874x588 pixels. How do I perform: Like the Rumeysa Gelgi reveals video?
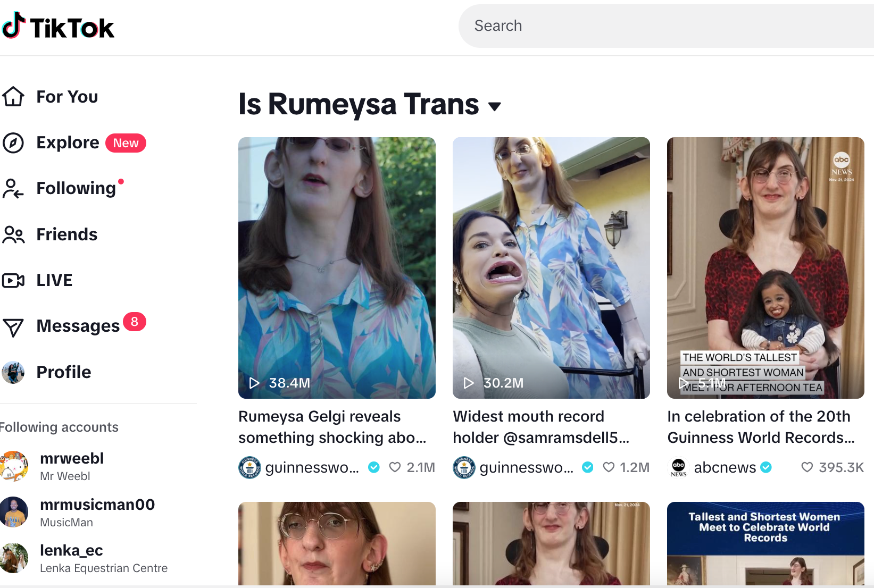pyautogui.click(x=395, y=467)
